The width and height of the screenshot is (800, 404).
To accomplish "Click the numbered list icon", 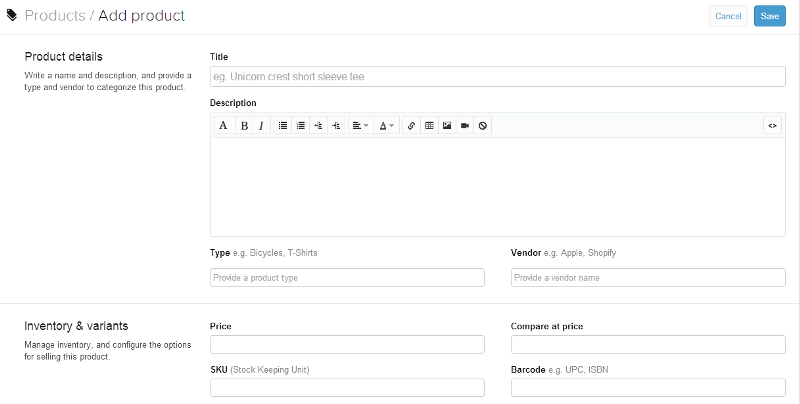I will pyautogui.click(x=301, y=126).
